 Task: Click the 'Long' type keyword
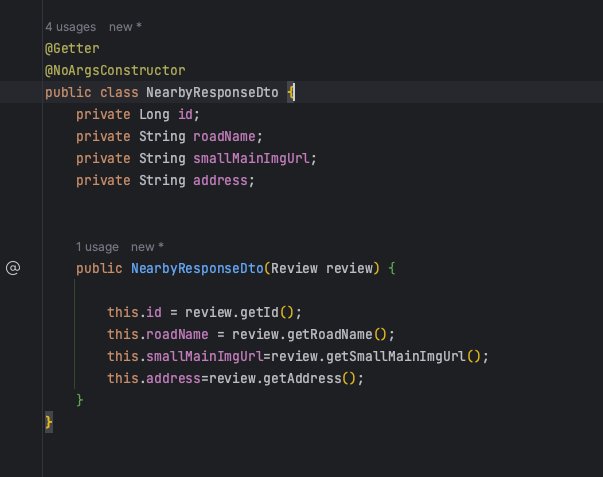(154, 114)
